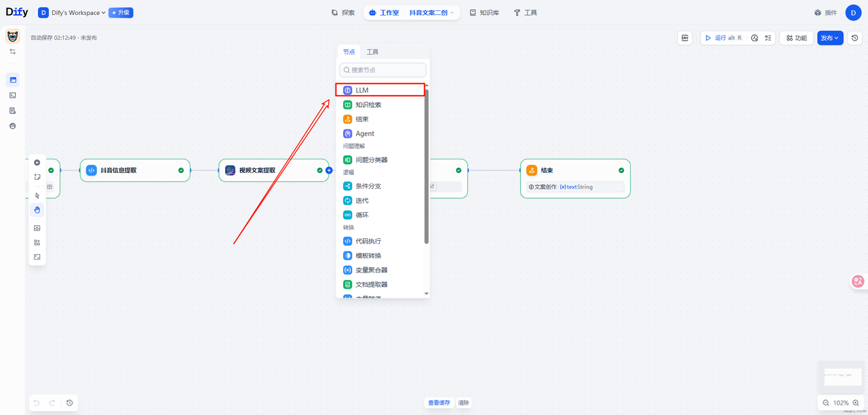868x415 pixels.
Task: Expand the 发布 publish dropdown
Action: coord(830,38)
